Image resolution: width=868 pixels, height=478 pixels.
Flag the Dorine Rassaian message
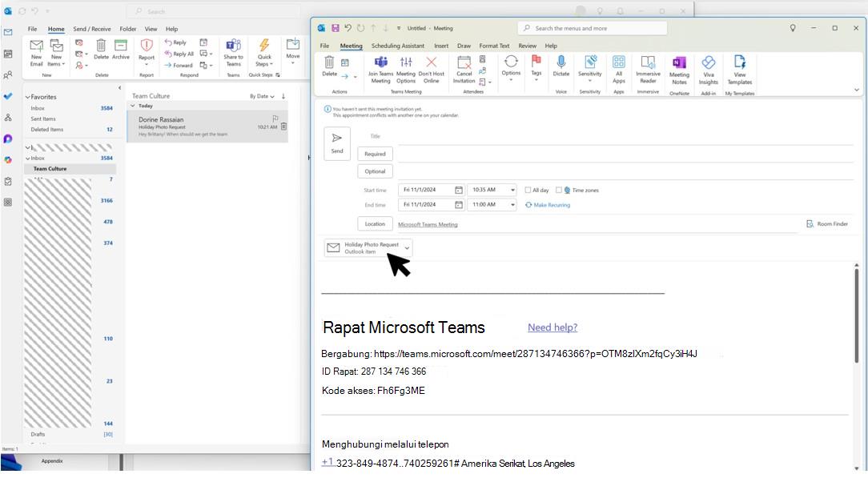point(275,118)
